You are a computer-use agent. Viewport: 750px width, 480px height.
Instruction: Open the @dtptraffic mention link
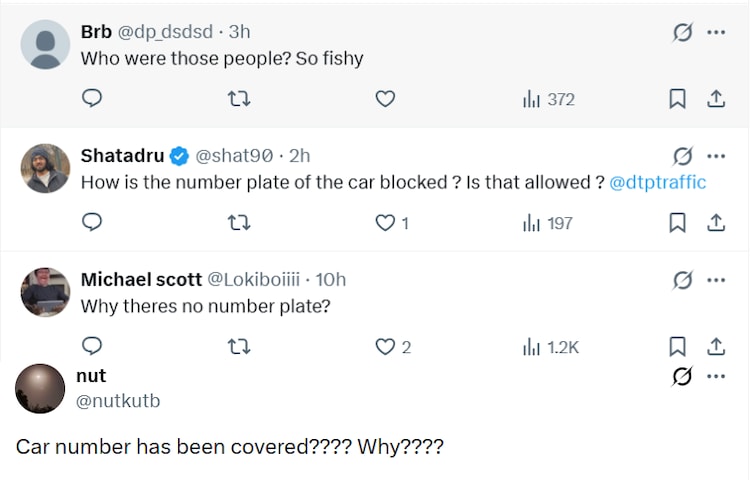[x=658, y=182]
